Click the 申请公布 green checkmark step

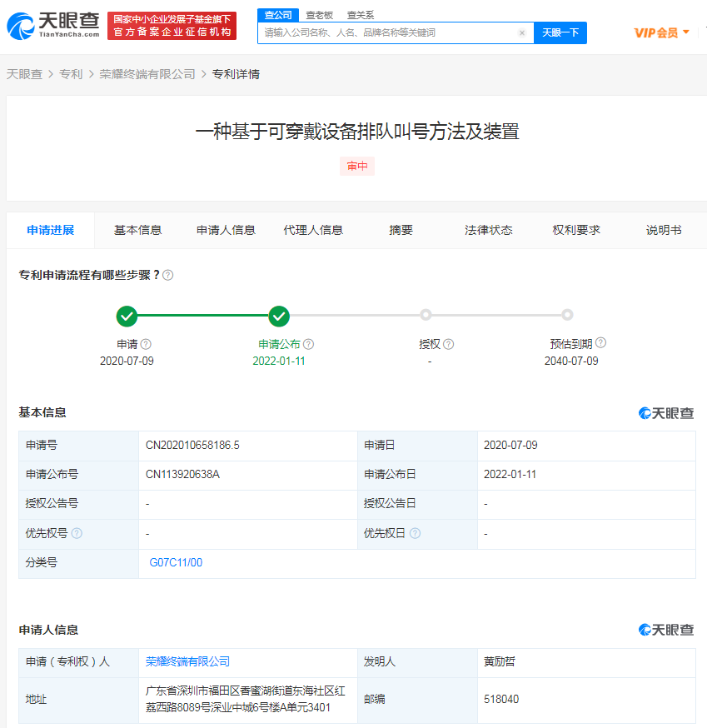(x=279, y=317)
